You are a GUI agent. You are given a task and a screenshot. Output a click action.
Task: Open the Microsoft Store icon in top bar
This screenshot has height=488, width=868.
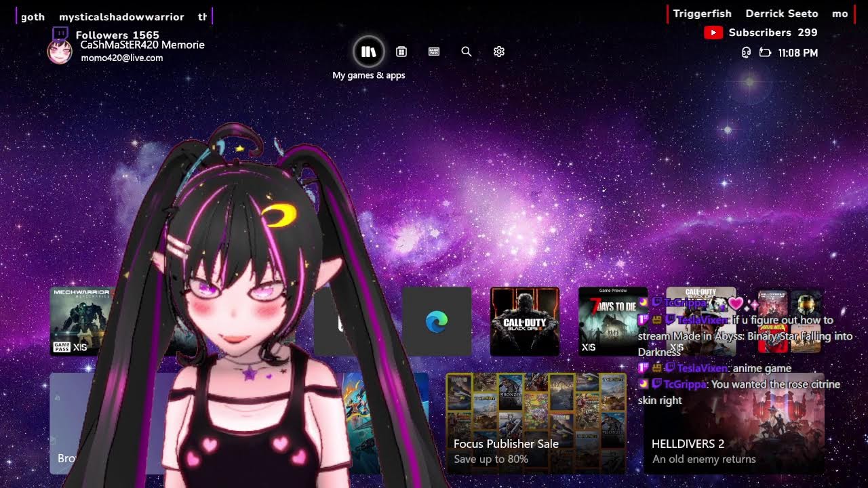tap(401, 52)
